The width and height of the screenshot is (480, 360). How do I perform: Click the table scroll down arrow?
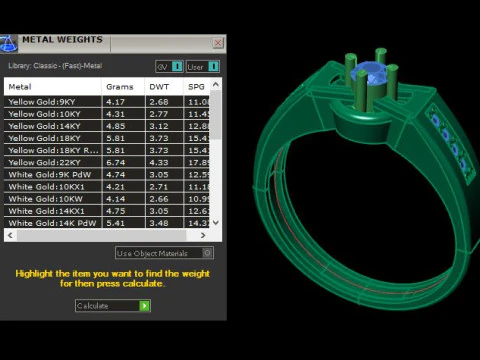[216, 222]
